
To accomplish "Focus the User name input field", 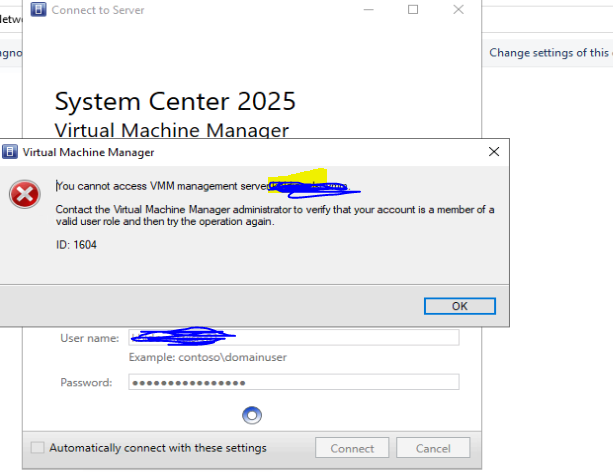I will coord(294,338).
